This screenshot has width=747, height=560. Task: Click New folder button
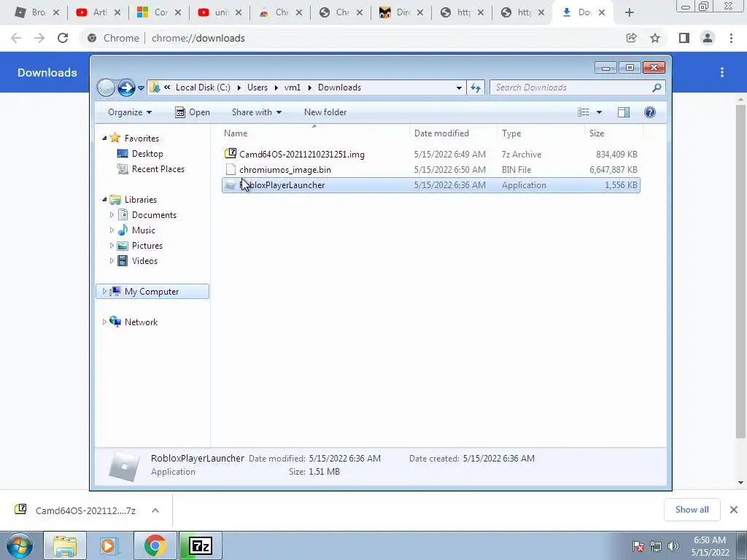pyautogui.click(x=325, y=112)
